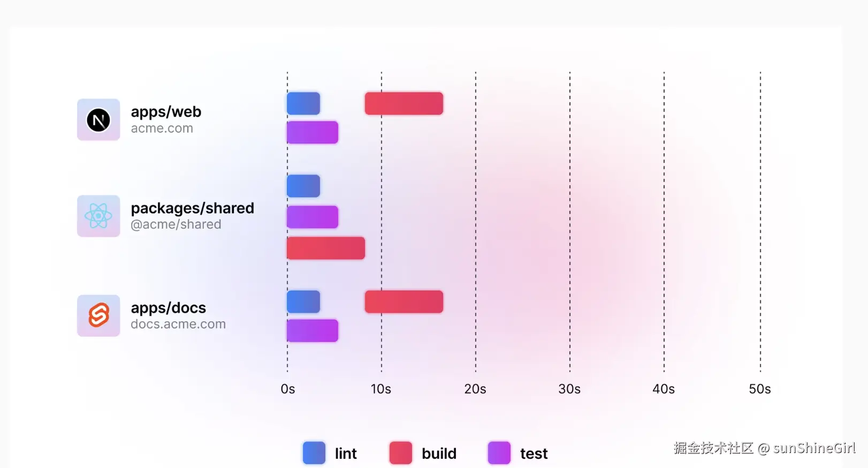This screenshot has height=468, width=868.
Task: Click the @acme/shared package name
Action: click(176, 224)
